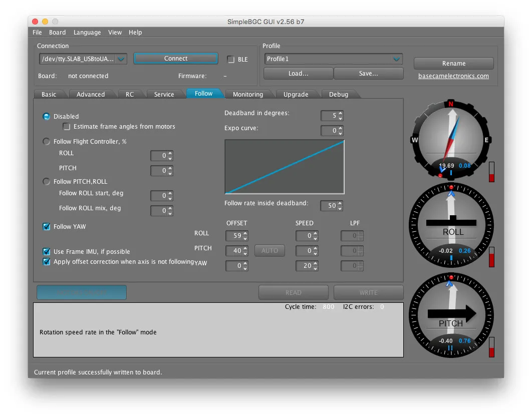Increase Deadband in degrees stepper
The image size is (532, 418).
point(341,114)
